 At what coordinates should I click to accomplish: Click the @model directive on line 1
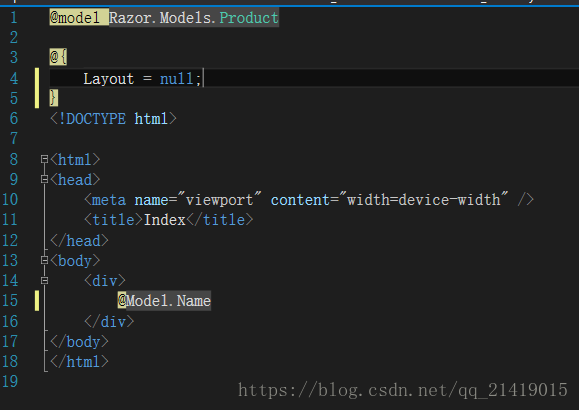pos(75,17)
